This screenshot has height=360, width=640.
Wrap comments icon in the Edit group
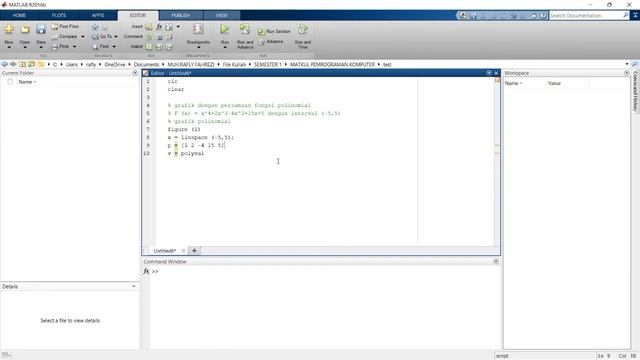(169, 37)
